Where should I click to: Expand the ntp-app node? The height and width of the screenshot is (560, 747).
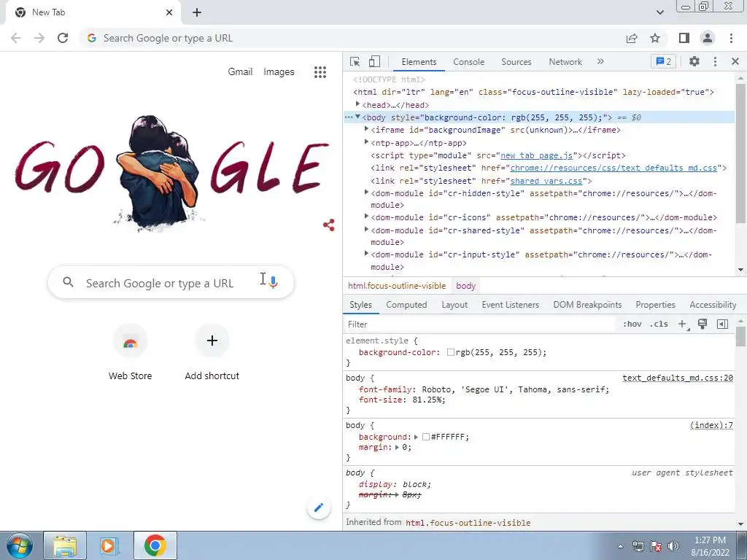(x=366, y=142)
